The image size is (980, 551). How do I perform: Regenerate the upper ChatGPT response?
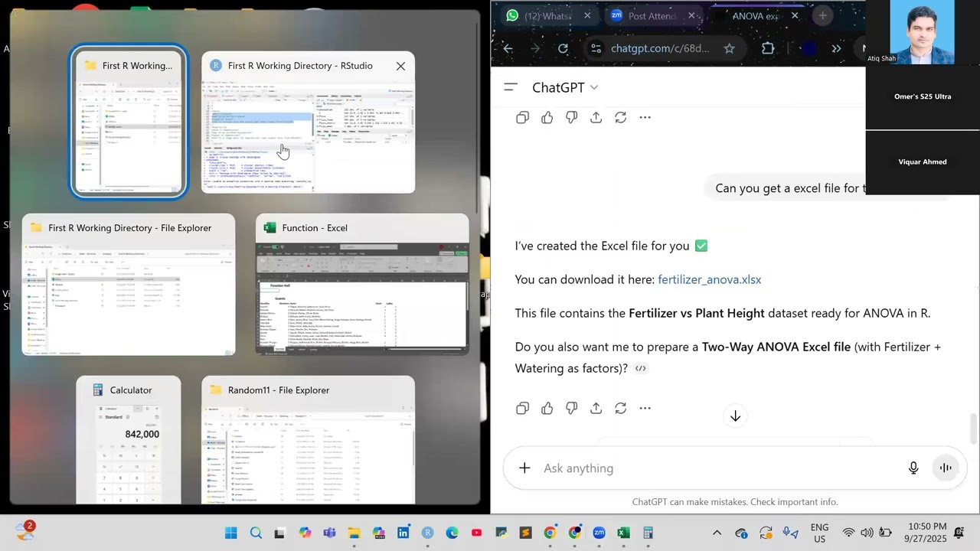620,117
